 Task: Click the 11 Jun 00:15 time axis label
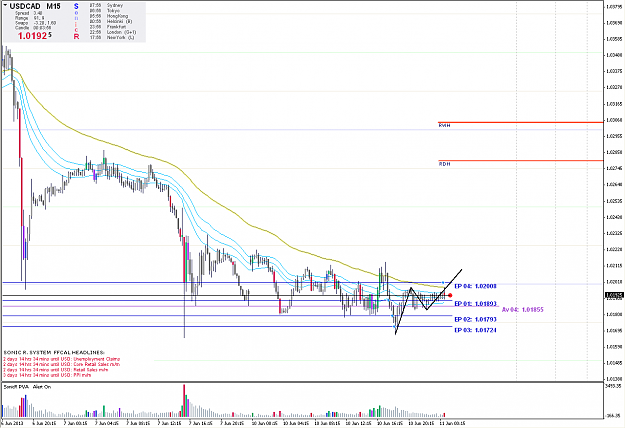pos(452,423)
